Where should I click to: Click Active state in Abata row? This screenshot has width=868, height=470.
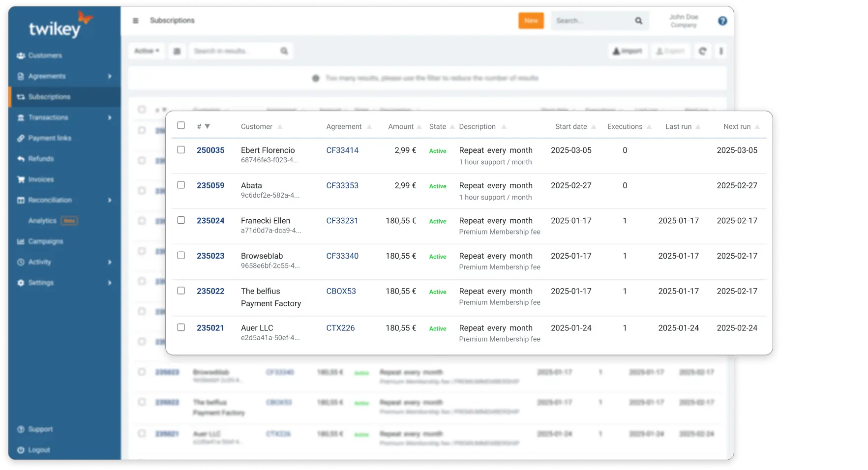click(x=438, y=186)
